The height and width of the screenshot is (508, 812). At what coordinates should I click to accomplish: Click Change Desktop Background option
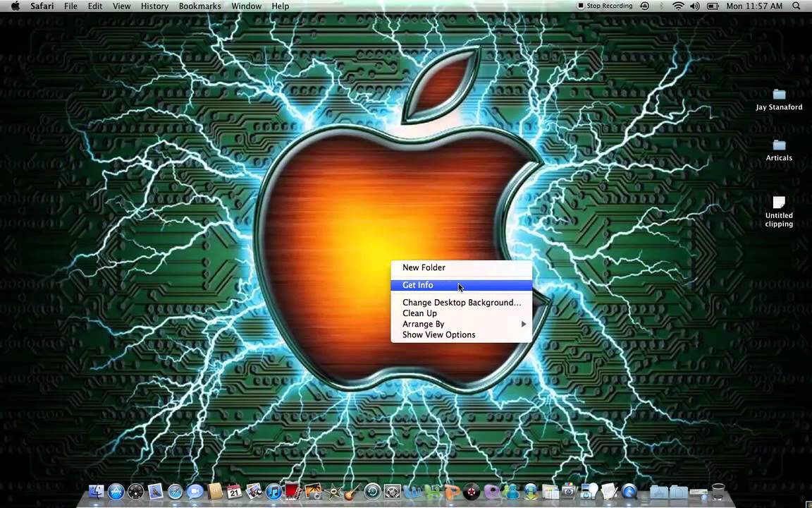462,303
